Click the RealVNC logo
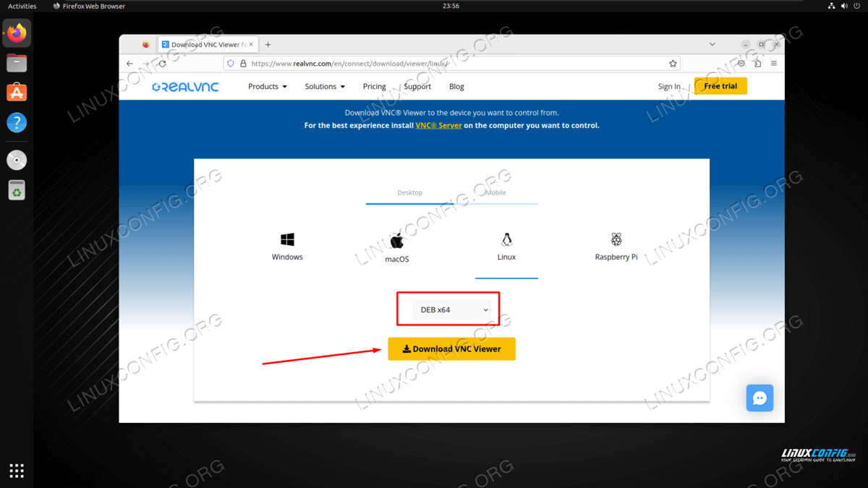The image size is (868, 488). coord(185,87)
